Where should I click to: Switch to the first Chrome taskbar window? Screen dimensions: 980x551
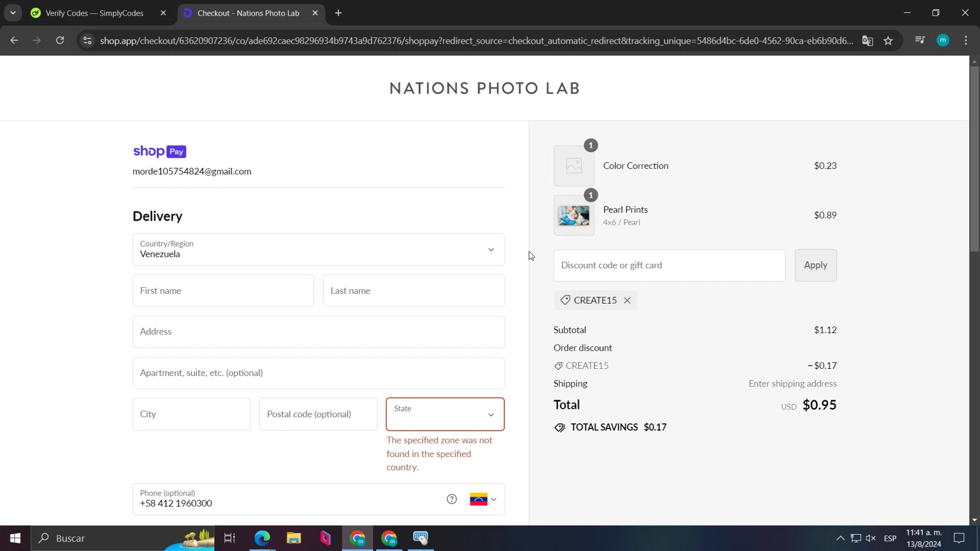(x=357, y=538)
